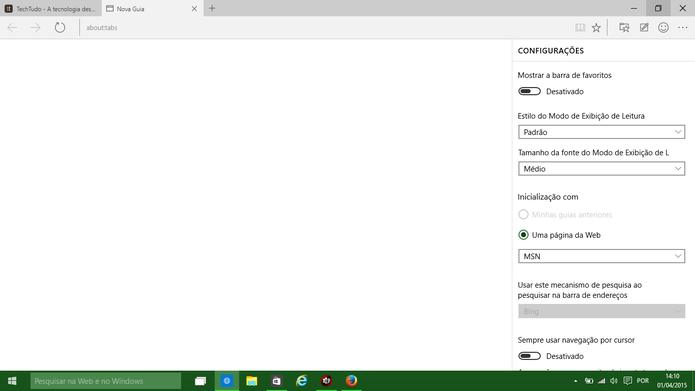Image resolution: width=695 pixels, height=391 pixels.
Task: Refresh the page with reload icon
Action: point(60,27)
